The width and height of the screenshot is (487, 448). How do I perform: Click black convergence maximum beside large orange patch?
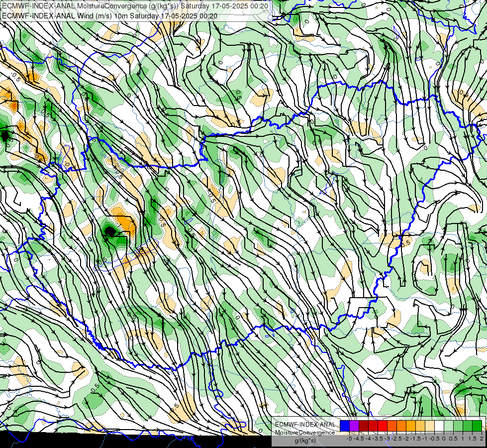[x=109, y=231]
